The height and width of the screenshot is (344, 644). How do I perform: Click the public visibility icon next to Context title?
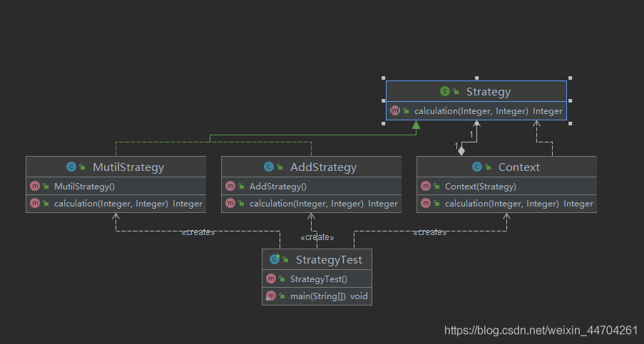[488, 167]
